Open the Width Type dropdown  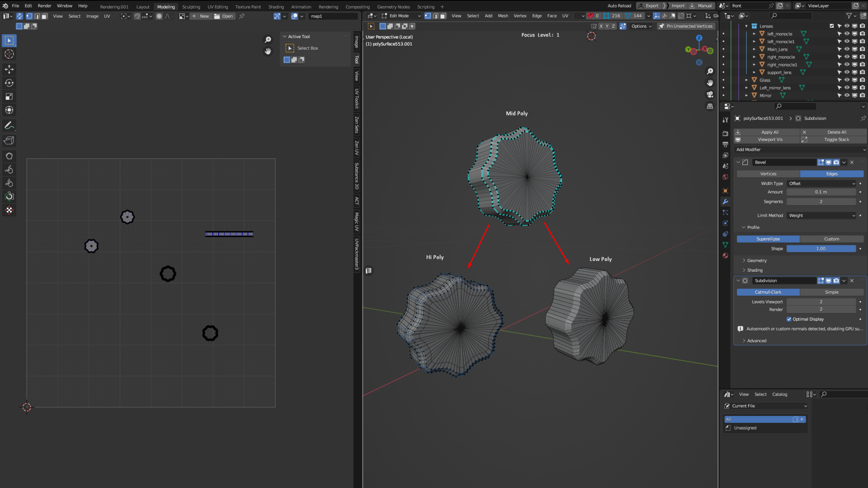pyautogui.click(x=821, y=184)
